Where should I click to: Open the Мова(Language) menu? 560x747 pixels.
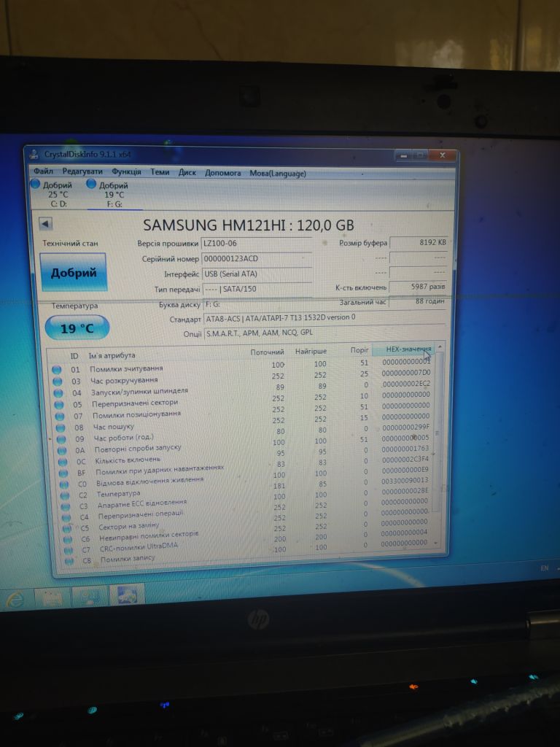tap(278, 174)
